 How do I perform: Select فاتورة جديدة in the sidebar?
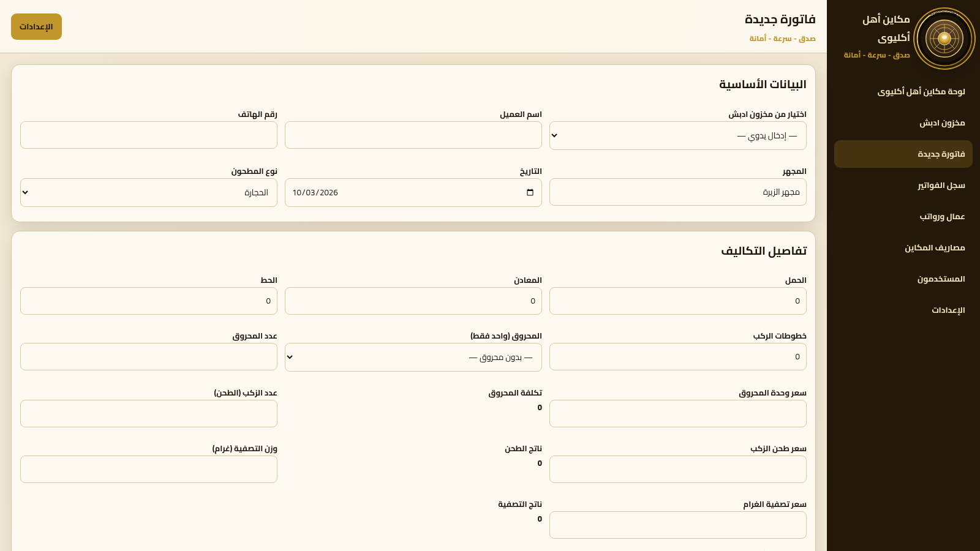[903, 154]
